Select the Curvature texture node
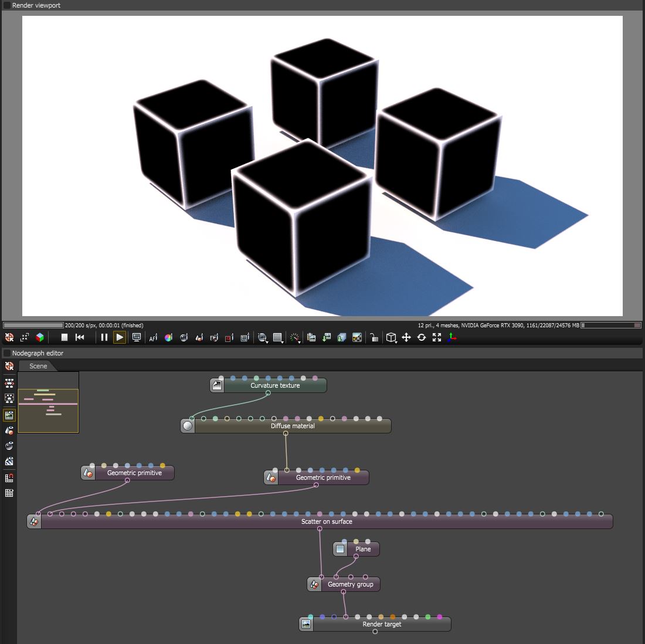The image size is (645, 644). [268, 385]
